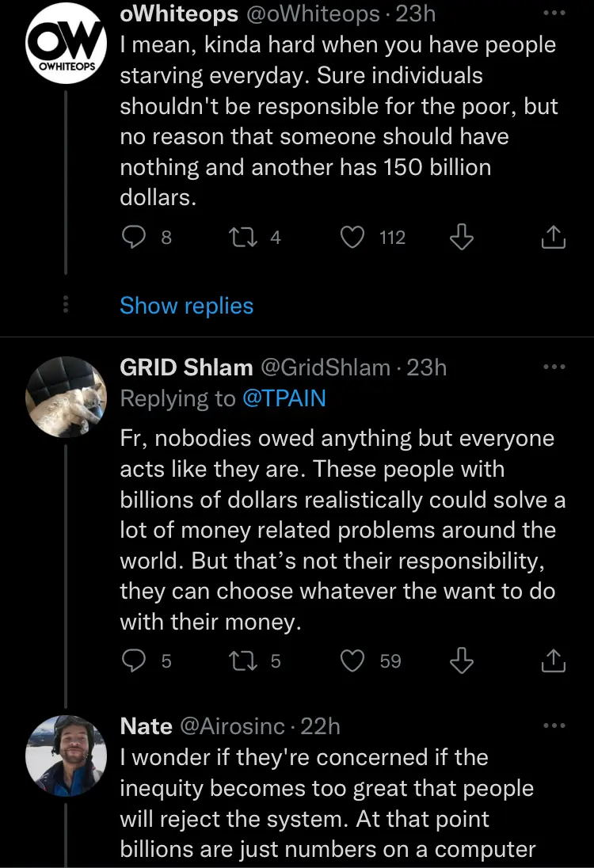Screen dimensions: 594x868
Task: Reply to oWhiteops' tweet
Action: [133, 237]
